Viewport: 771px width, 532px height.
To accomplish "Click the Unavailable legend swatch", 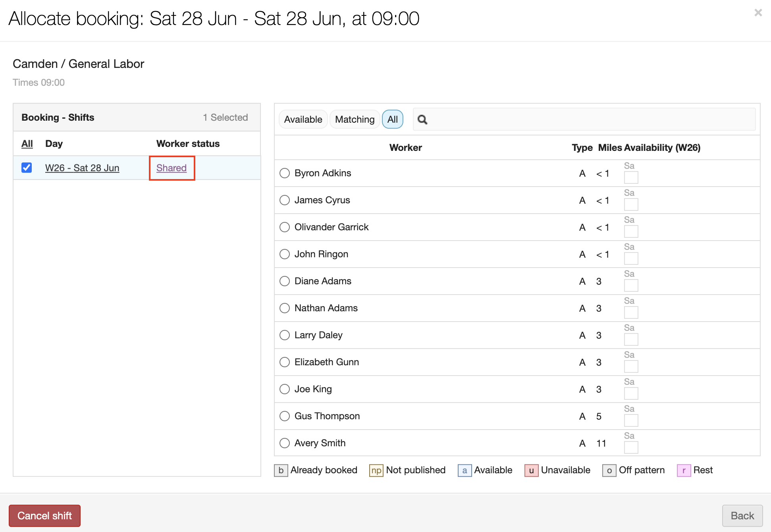I will [x=531, y=470].
